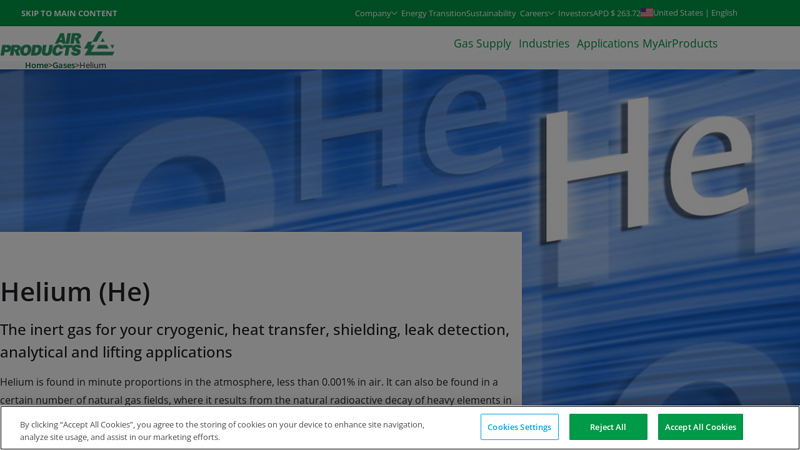The image size is (800, 450).
Task: Go to Home breadcrumb
Action: click(36, 65)
